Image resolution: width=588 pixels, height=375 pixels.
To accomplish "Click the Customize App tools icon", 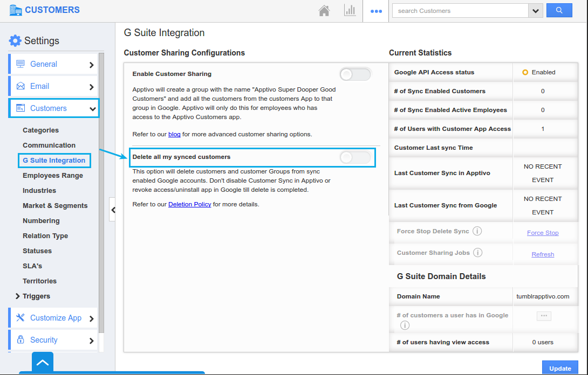I will [x=20, y=318].
